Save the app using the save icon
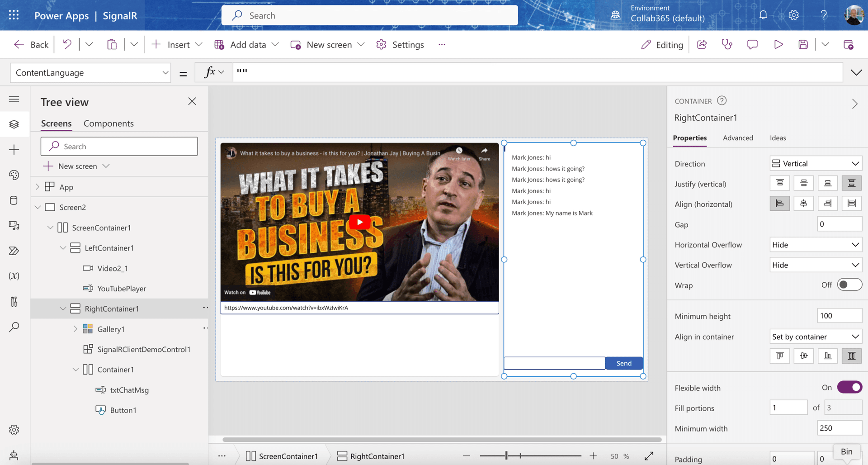Viewport: 868px width, 465px height. [x=803, y=44]
